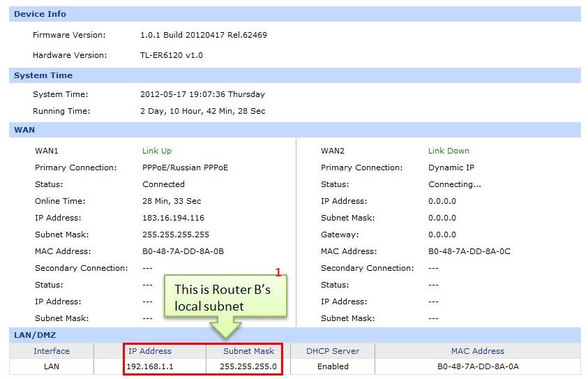Image resolution: width=588 pixels, height=379 pixels.
Task: Click the DHCP Server column header
Action: [x=333, y=351]
